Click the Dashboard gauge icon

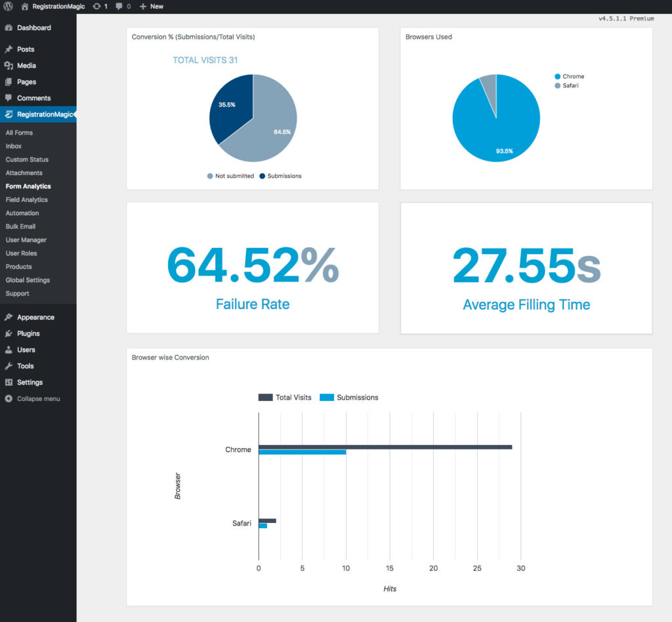(9, 28)
